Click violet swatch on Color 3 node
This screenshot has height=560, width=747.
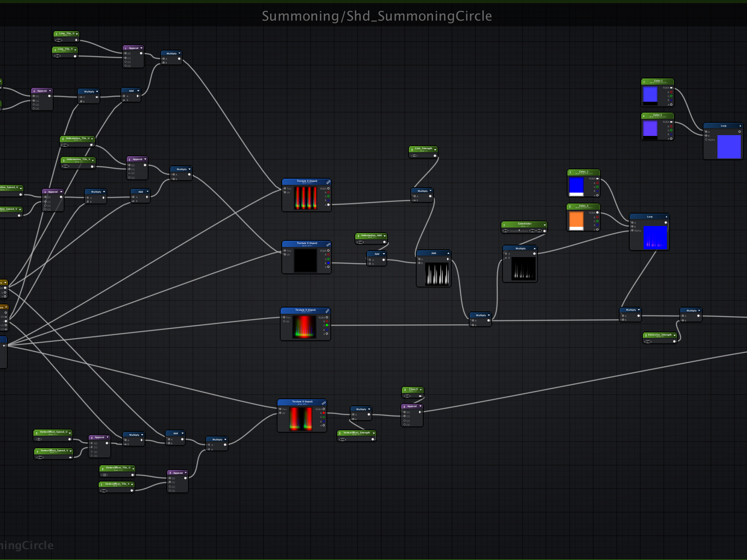(650, 129)
